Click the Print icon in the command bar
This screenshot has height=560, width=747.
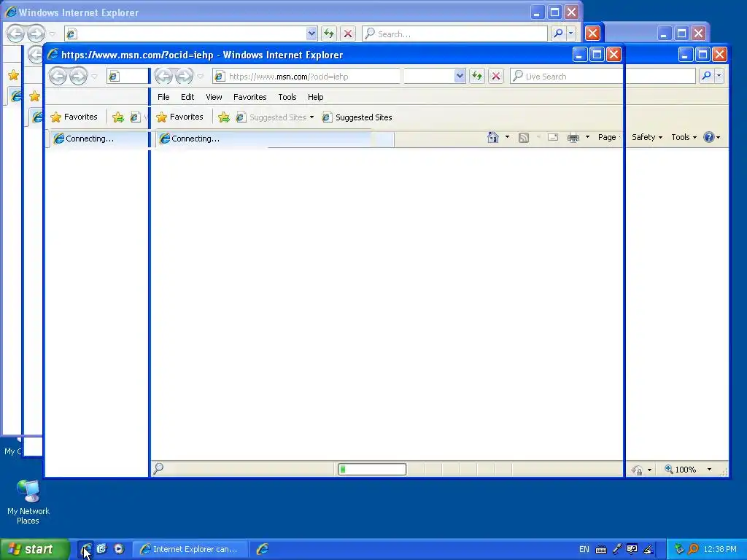coord(573,138)
